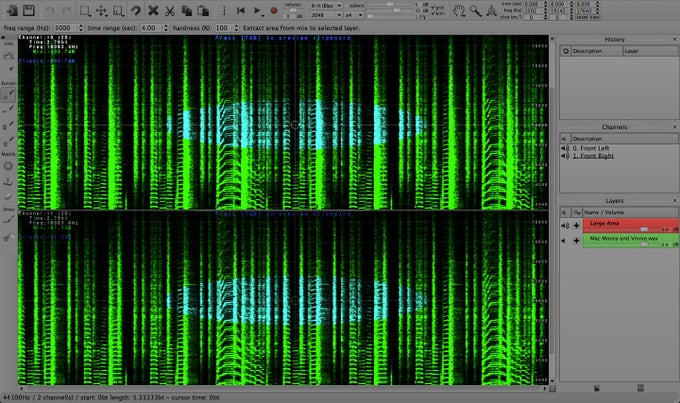
Task: Click the Delete X icon in toolbar
Action: [153, 10]
